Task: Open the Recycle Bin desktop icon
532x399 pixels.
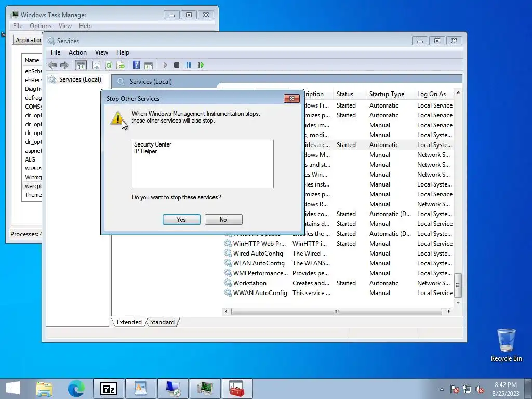Action: [506, 345]
